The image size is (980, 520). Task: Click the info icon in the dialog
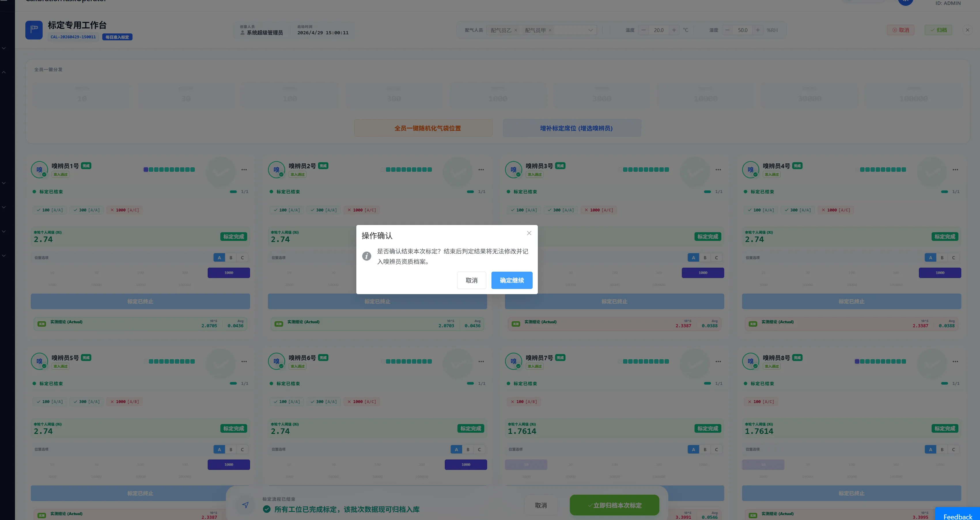coord(366,256)
